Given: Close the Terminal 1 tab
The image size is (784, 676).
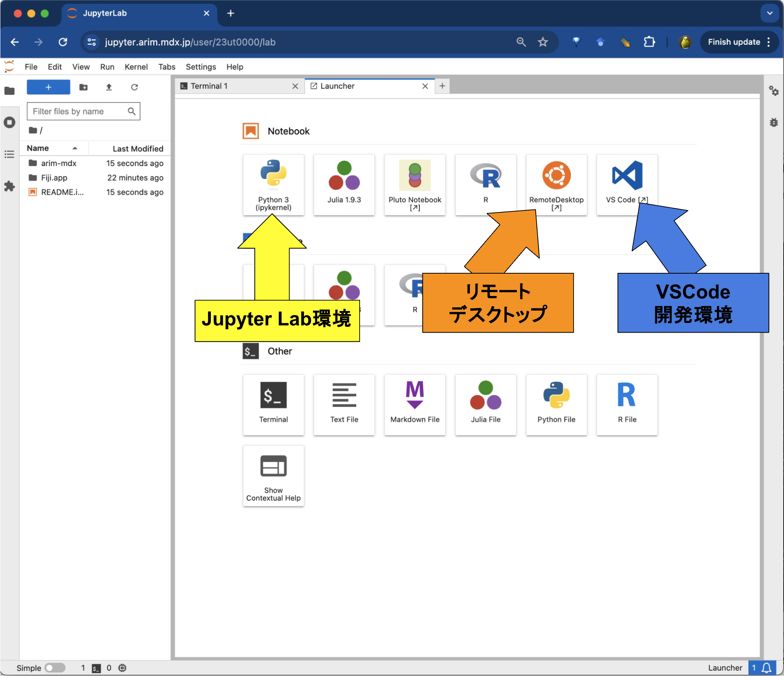Looking at the screenshot, I should pyautogui.click(x=295, y=86).
